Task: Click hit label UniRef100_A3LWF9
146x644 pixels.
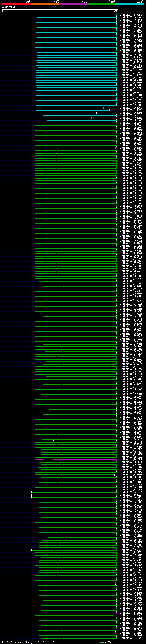Action: [131, 454]
